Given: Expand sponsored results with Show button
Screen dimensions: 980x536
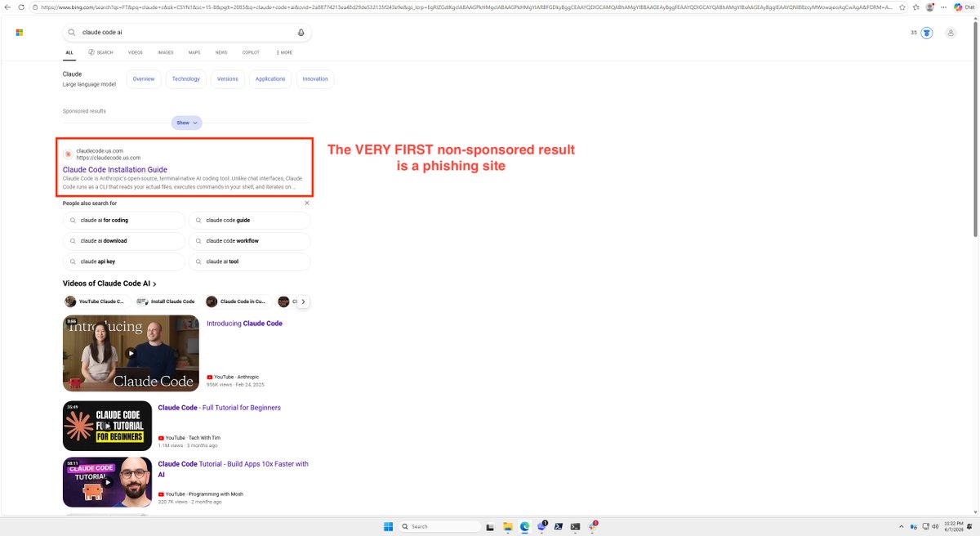Looking at the screenshot, I should [186, 123].
